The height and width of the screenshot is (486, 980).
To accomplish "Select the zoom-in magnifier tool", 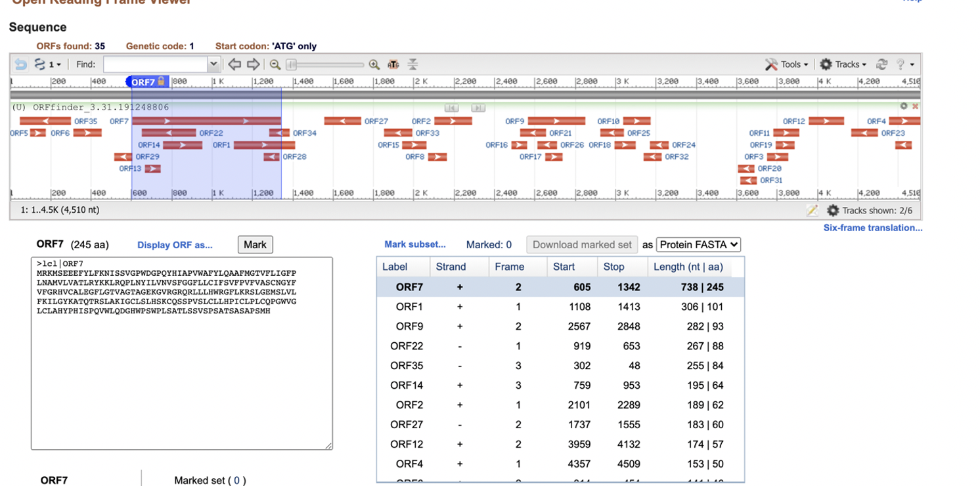I will pyautogui.click(x=374, y=64).
